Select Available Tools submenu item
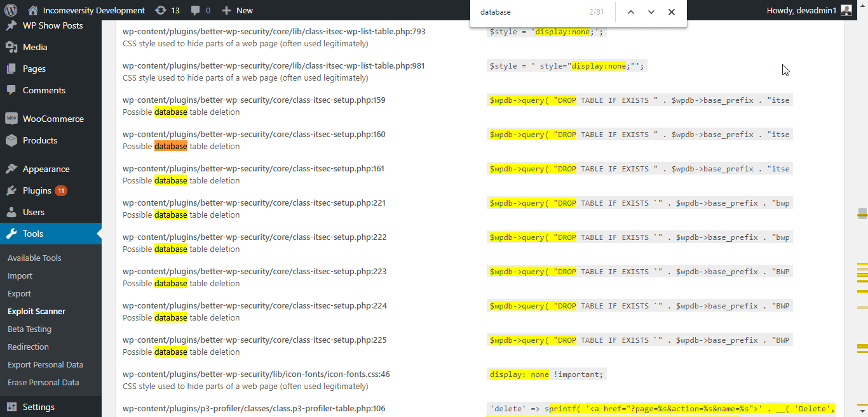The image size is (868, 417). 34,258
